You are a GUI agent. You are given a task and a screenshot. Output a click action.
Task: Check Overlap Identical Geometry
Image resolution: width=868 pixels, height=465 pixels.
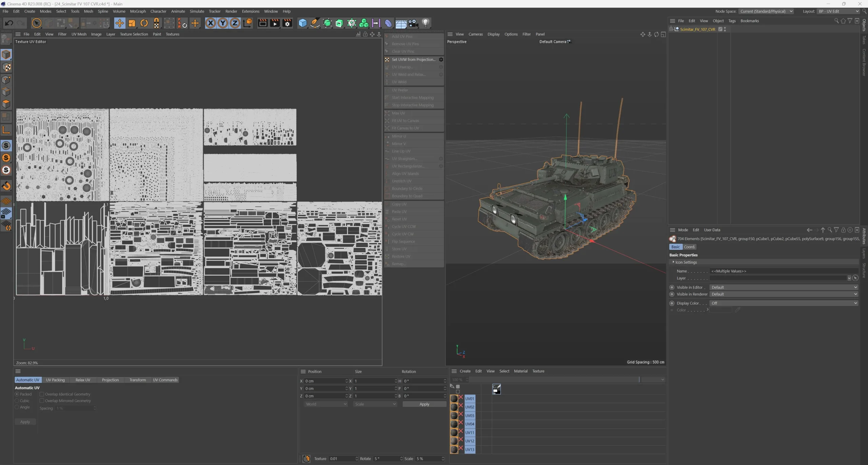coord(42,394)
